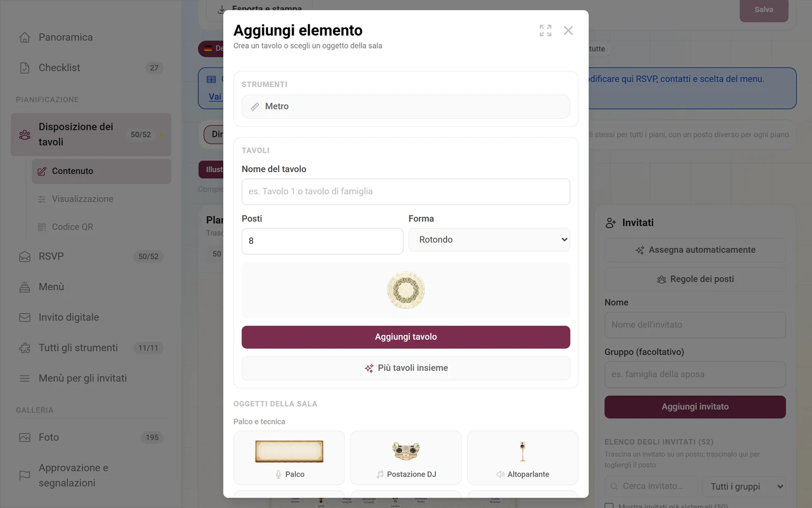Add the Palco stage object
This screenshot has height=508, width=812.
(x=289, y=458)
